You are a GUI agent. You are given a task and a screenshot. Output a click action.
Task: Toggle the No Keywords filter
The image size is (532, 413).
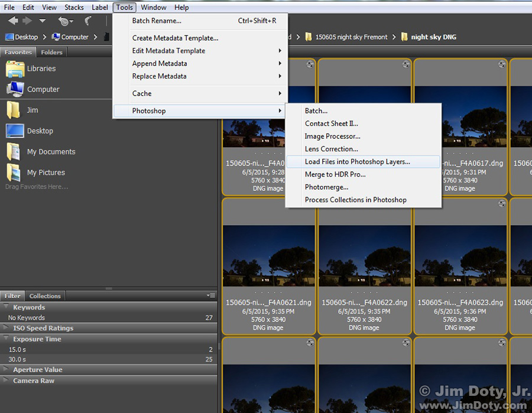tap(109, 318)
